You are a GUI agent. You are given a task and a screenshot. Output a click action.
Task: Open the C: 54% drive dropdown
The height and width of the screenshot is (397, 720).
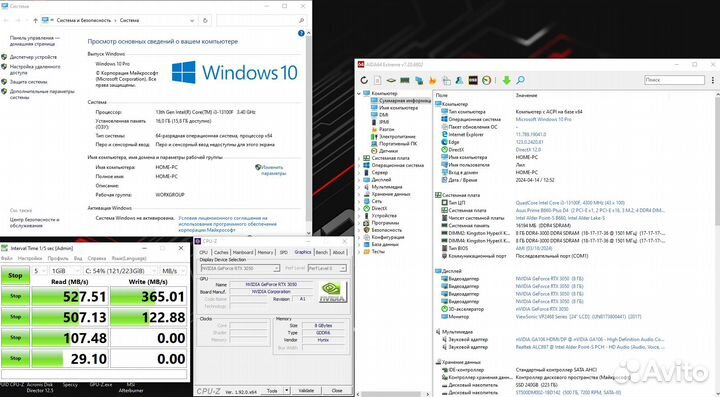click(120, 271)
